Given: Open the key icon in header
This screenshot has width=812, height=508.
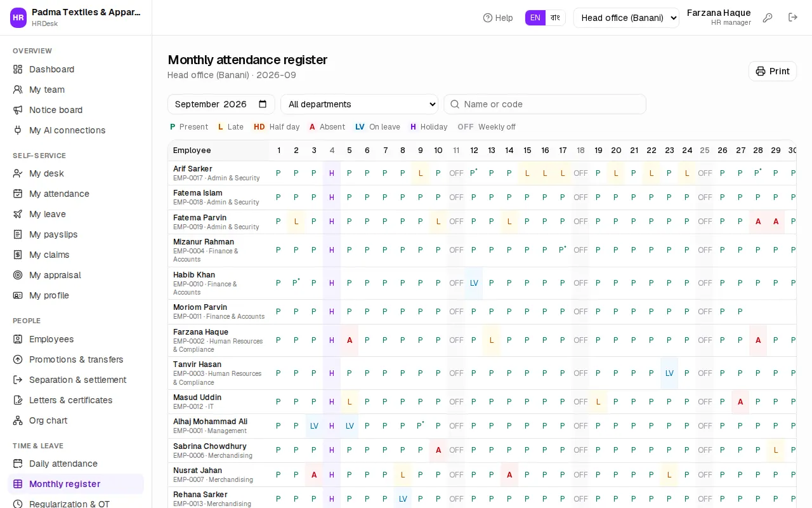Looking at the screenshot, I should click(x=768, y=18).
